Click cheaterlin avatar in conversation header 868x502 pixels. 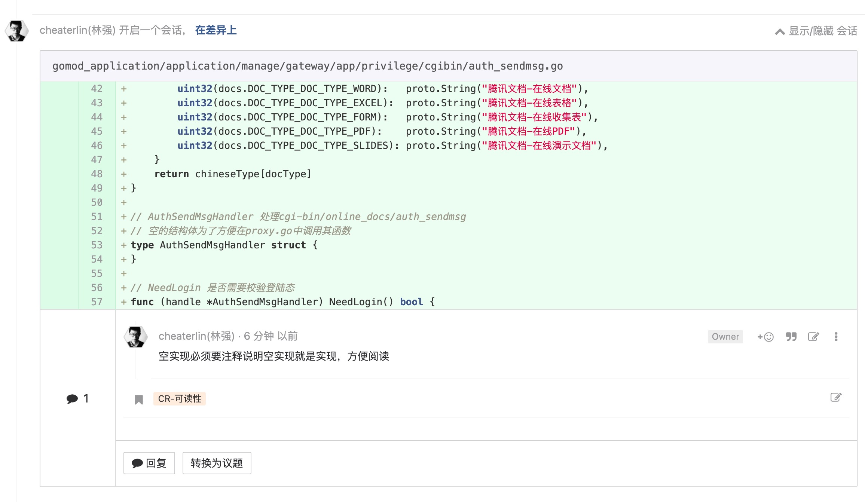click(17, 31)
